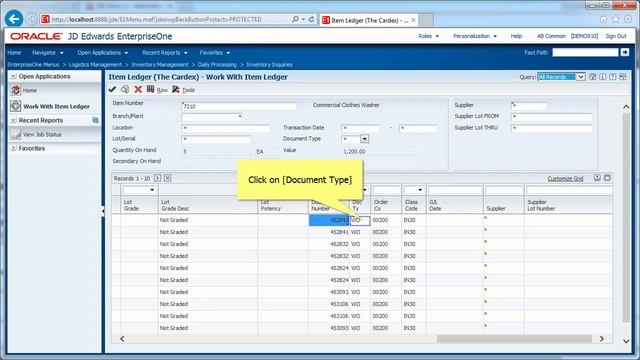This screenshot has width=640, height=360.
Task: Click the green checkmark Select icon
Action: (x=112, y=89)
